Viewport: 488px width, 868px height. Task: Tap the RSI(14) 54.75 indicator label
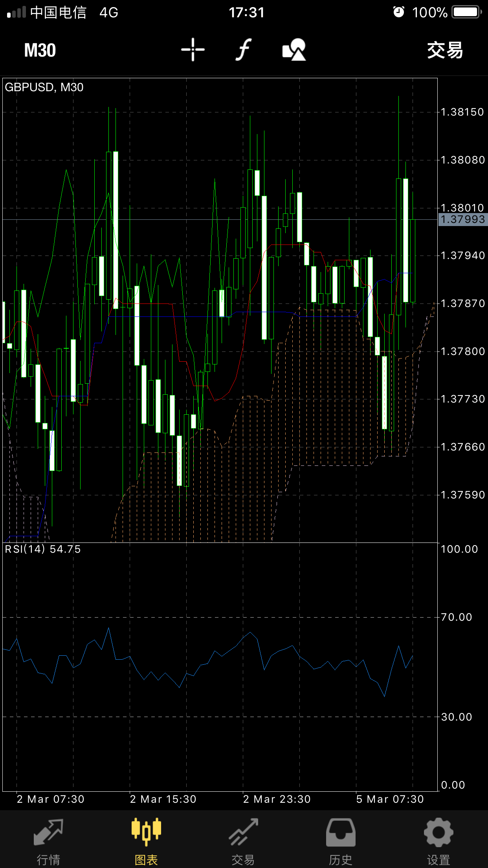tap(43, 549)
